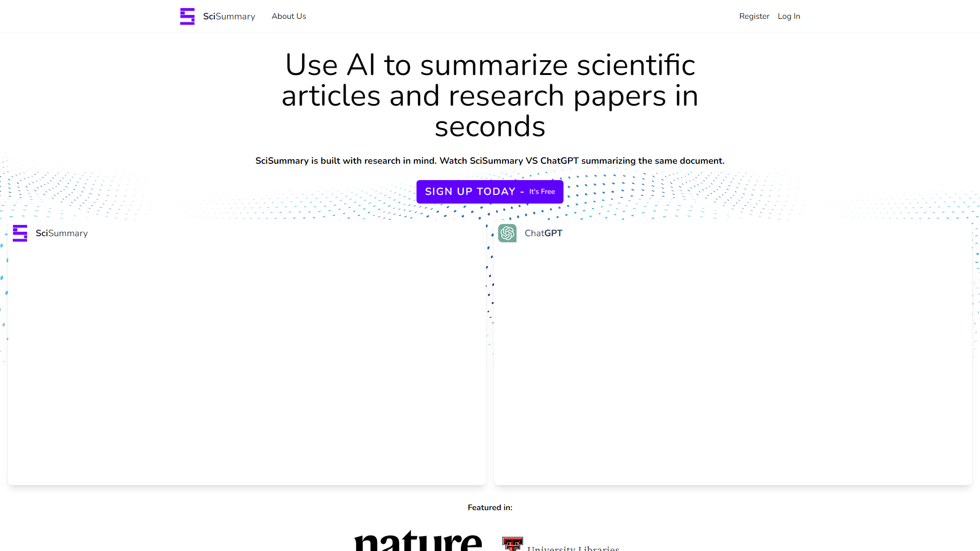
Task: Click the SciSummary brand icon in comparison panel
Action: 20,233
